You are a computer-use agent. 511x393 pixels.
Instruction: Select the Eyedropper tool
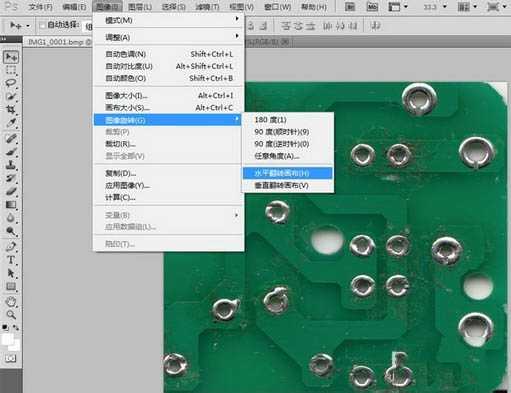click(x=11, y=123)
